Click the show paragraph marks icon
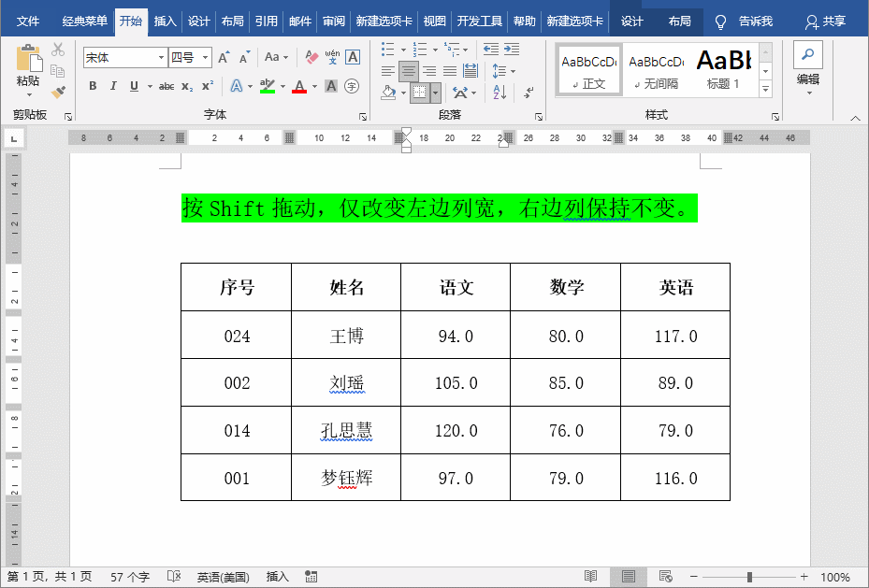Viewport: 869px width, 588px height. point(527,92)
